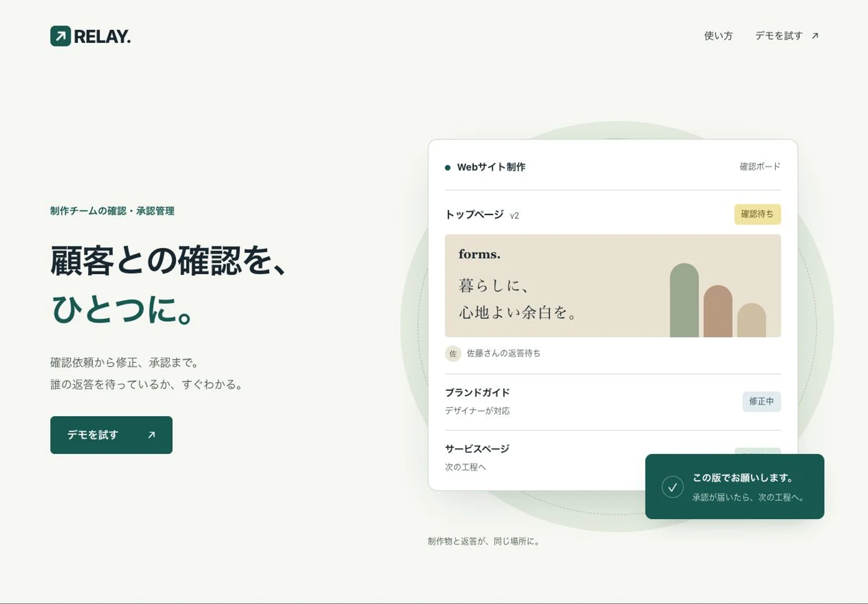Click the Webサイト制作 project title

(x=491, y=167)
